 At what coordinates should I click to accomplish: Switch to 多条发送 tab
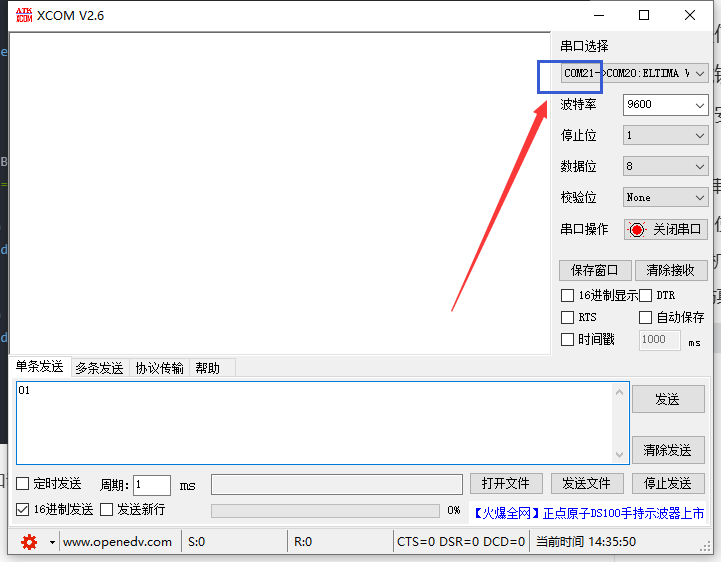point(99,368)
